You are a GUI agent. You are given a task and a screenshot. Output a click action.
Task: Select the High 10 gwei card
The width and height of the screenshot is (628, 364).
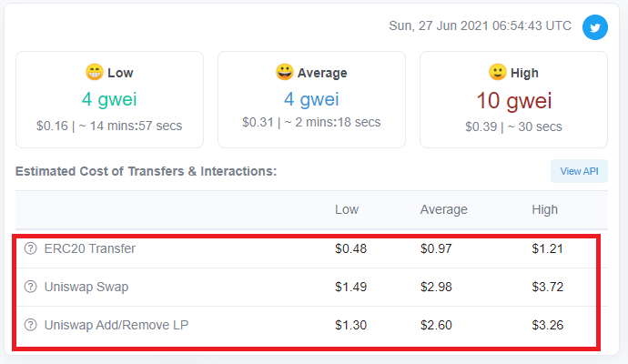point(513,100)
